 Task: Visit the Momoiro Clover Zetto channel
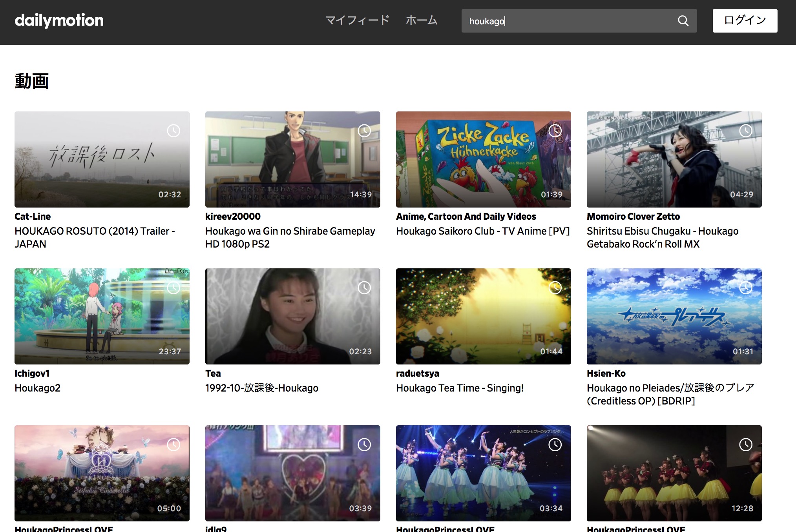pos(633,217)
